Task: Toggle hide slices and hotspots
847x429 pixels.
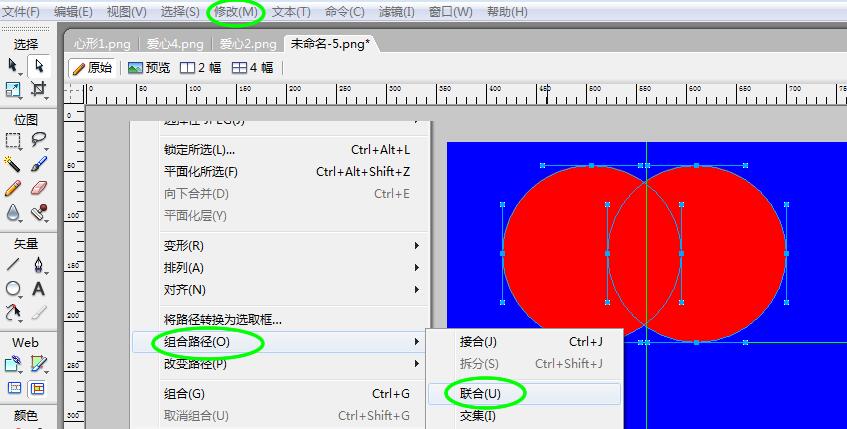Action: click(x=14, y=388)
